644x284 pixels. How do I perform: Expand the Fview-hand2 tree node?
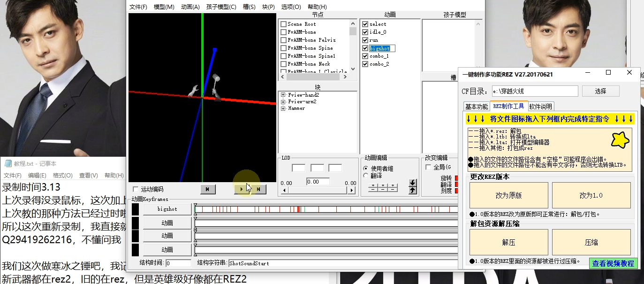[283, 95]
